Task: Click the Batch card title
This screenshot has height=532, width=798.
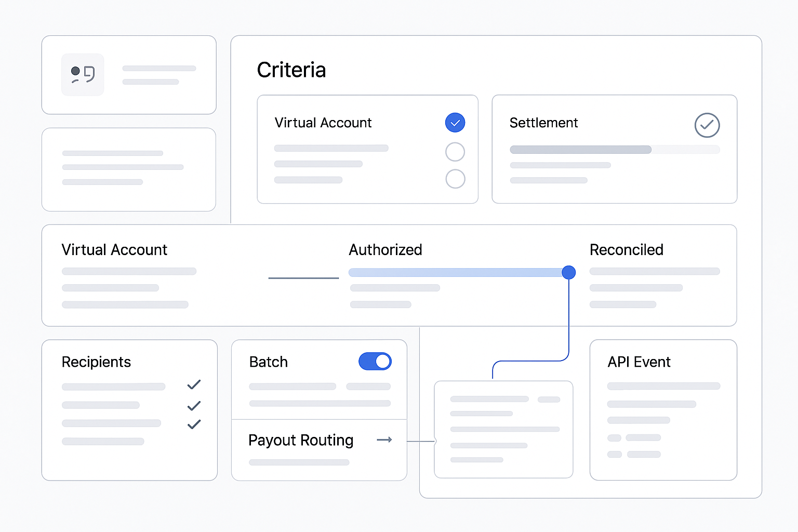Action: click(x=269, y=362)
